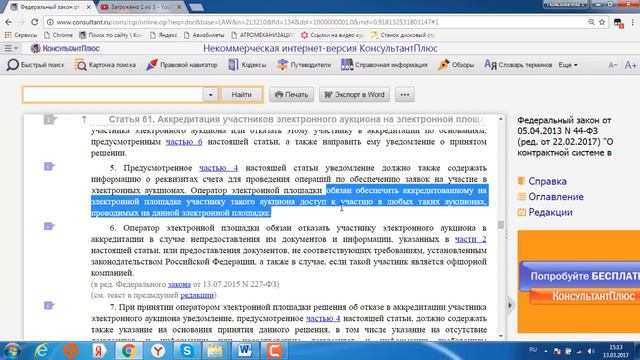Image resolution: width=640 pixels, height=360 pixels.
Task: Close the YouTube tab
Action: pos(179,7)
